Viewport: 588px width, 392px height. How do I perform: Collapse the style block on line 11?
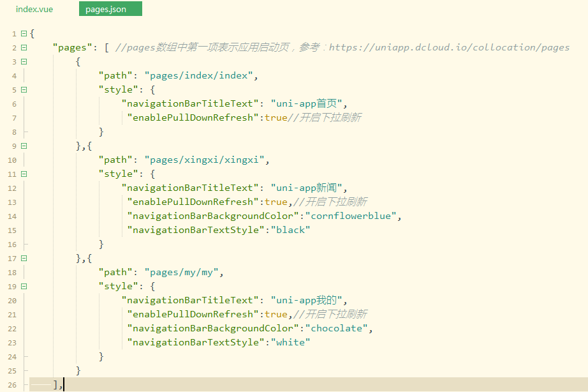[x=24, y=174]
